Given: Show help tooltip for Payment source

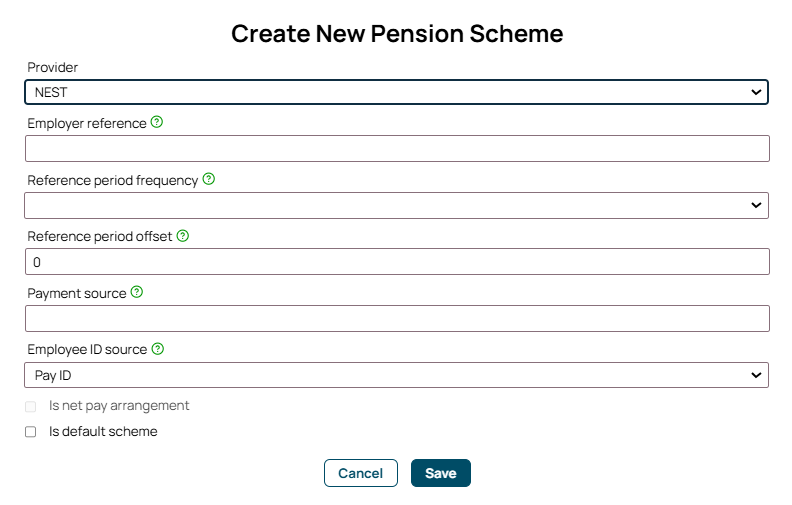Looking at the screenshot, I should point(137,292).
